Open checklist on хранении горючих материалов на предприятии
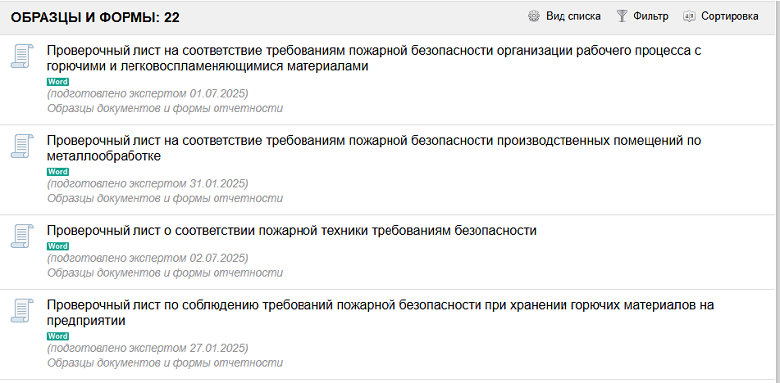 pyautogui.click(x=381, y=313)
